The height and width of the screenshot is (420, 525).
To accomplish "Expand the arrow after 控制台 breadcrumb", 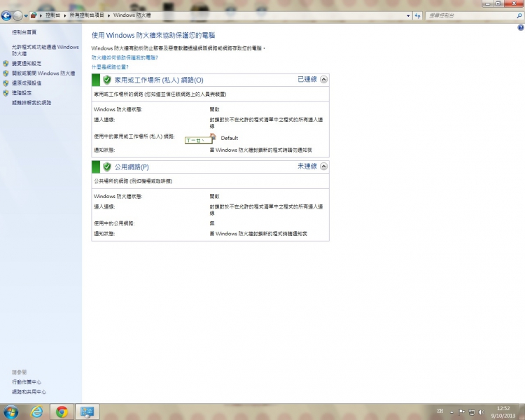I will click(65, 15).
